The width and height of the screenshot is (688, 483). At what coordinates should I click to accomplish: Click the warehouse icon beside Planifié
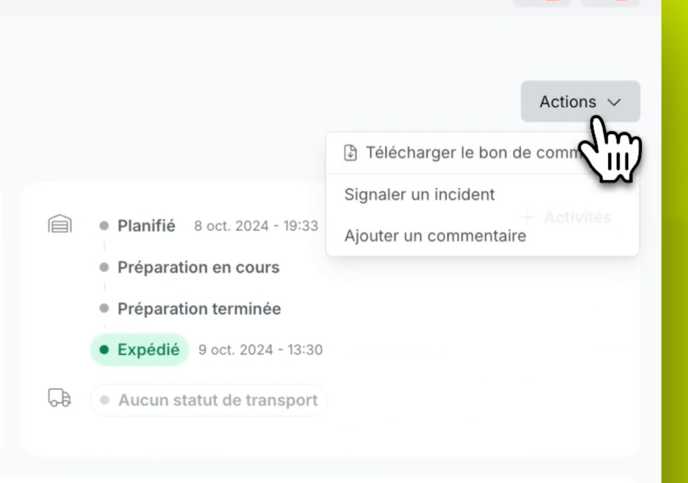pyautogui.click(x=60, y=225)
